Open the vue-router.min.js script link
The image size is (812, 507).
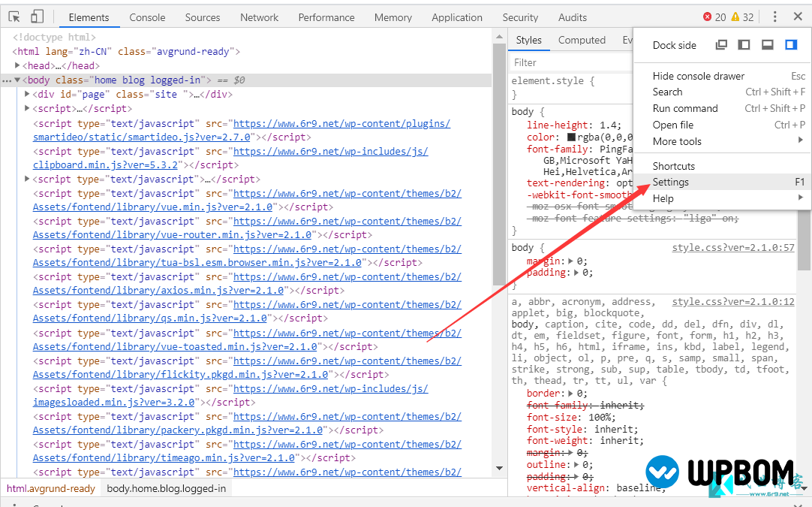[247, 228]
